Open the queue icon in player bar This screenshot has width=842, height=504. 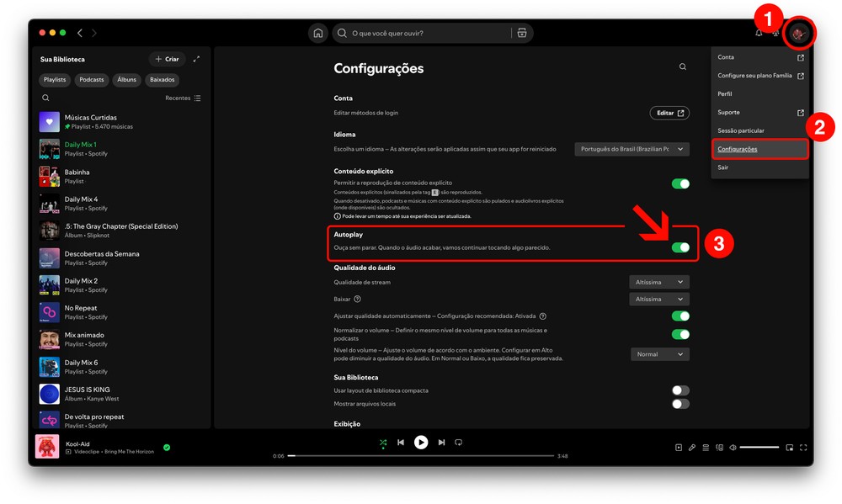(x=706, y=448)
